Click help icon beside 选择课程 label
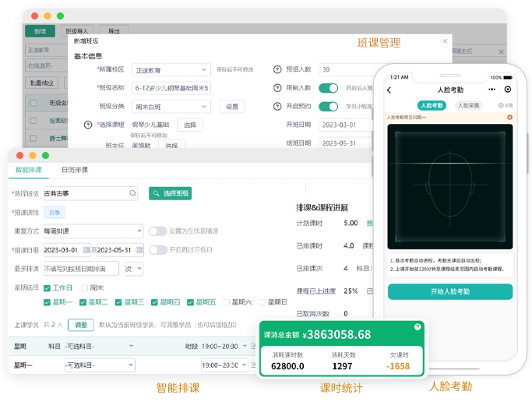 88,125
